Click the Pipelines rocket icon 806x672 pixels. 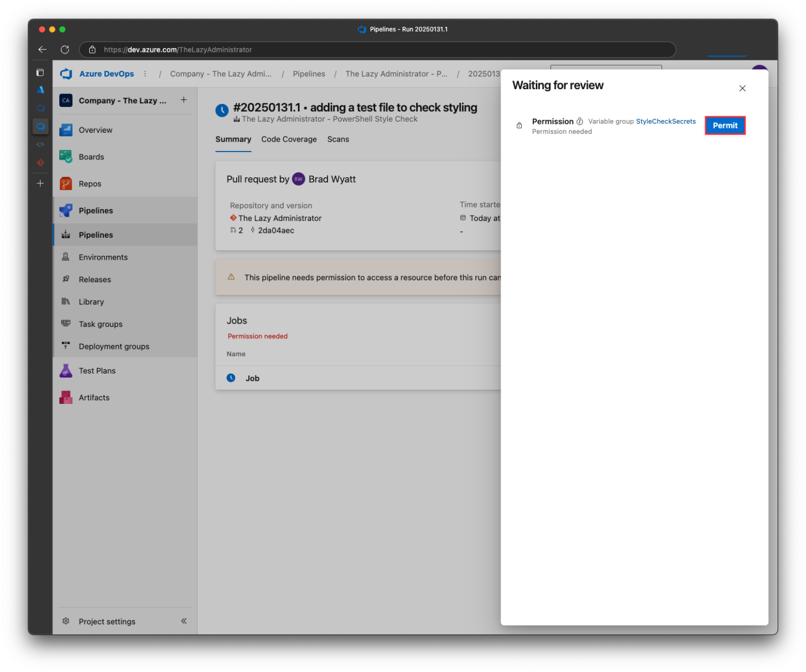click(66, 210)
